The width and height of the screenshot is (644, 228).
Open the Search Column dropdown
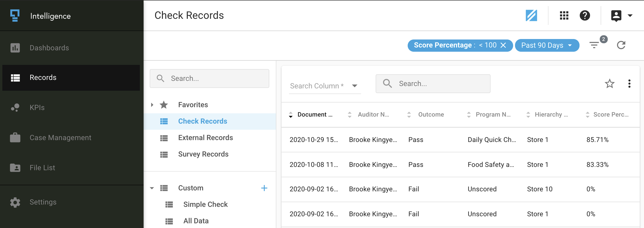coord(325,86)
